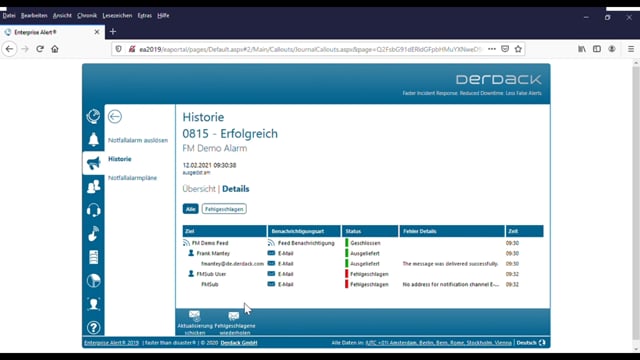This screenshot has height=360, width=640.
Task: Click the browser back button
Action: 9,49
